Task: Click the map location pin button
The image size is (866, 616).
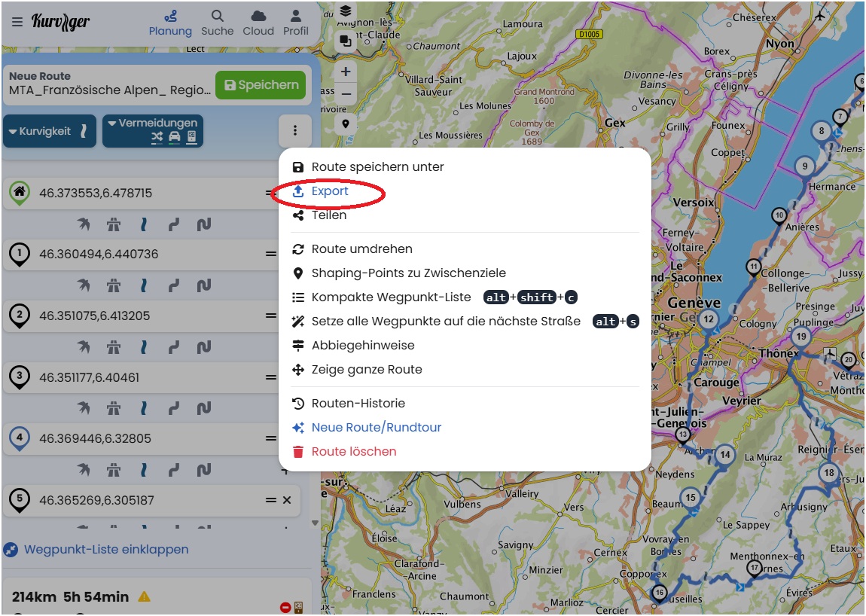Action: [346, 124]
